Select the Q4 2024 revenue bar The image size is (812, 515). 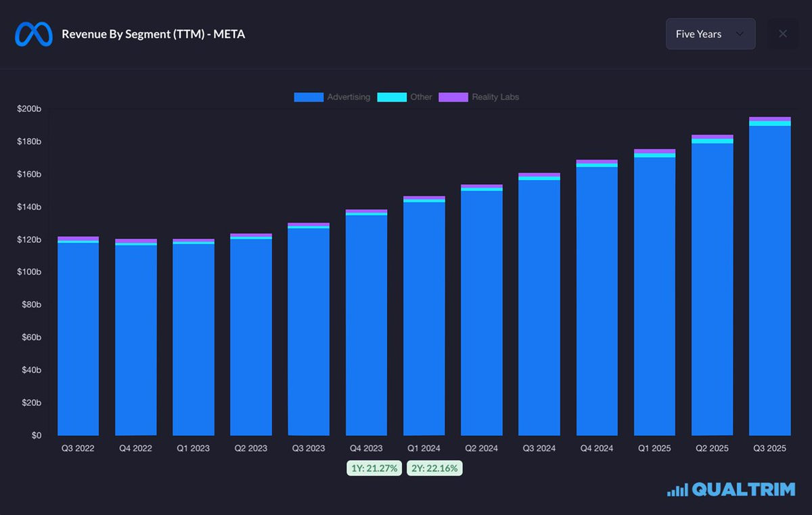point(597,298)
